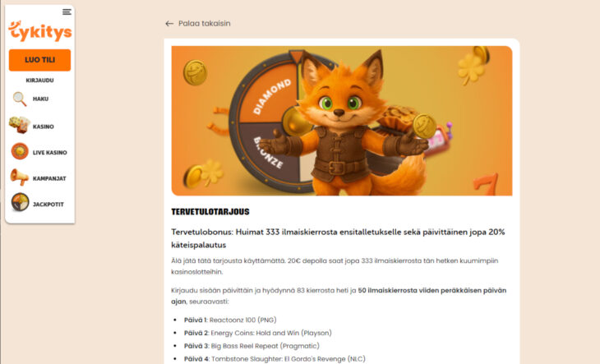Click the Päivä 3: Big Bass Reel Repeat row
The width and height of the screenshot is (600, 364).
(x=252, y=346)
